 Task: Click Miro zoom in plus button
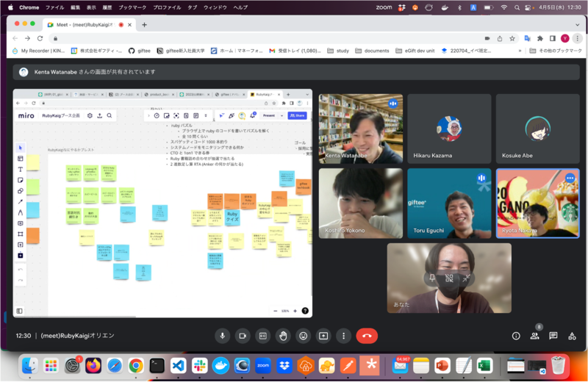coord(295,311)
